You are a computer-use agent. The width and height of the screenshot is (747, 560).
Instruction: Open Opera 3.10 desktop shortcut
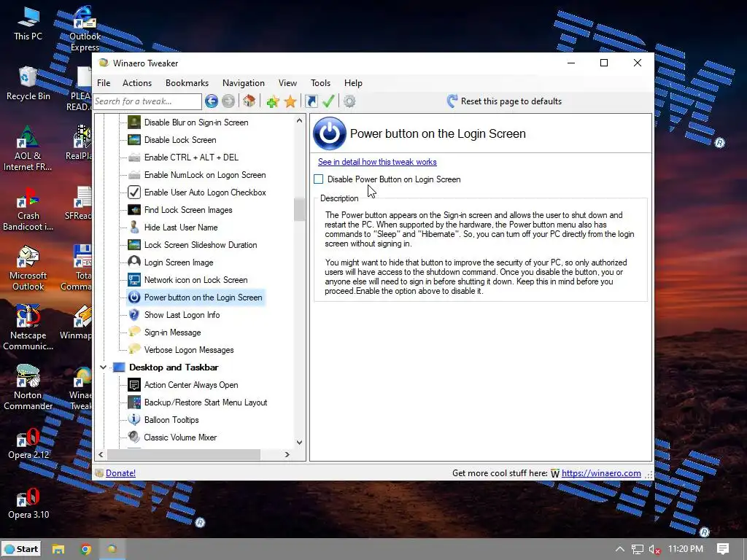tap(28, 503)
